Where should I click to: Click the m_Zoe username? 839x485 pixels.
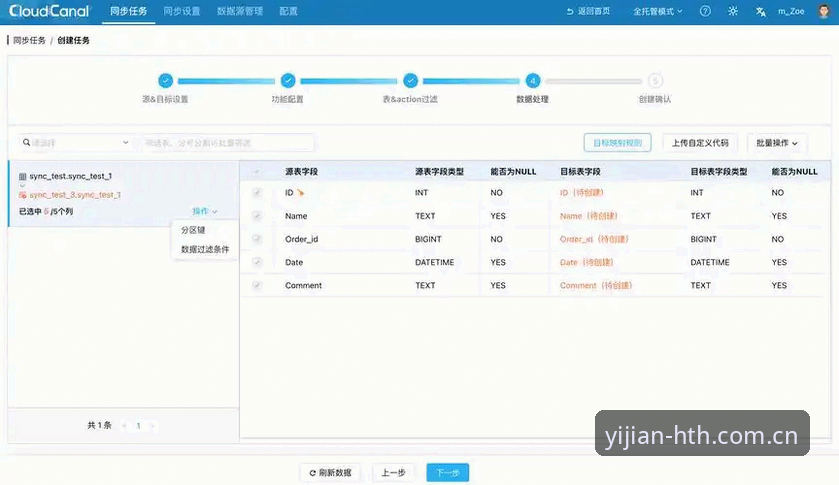click(791, 11)
